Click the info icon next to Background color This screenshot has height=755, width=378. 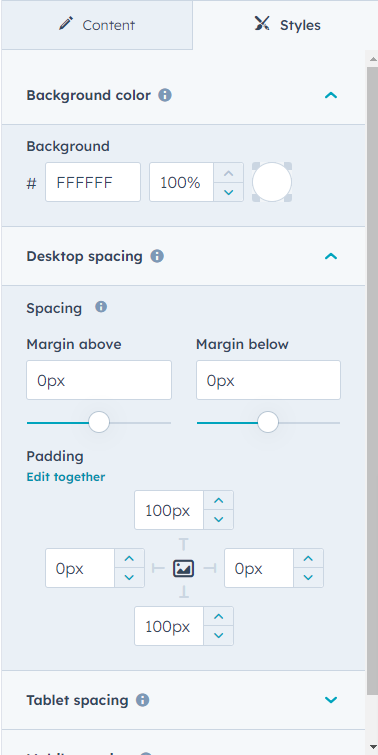(x=165, y=95)
